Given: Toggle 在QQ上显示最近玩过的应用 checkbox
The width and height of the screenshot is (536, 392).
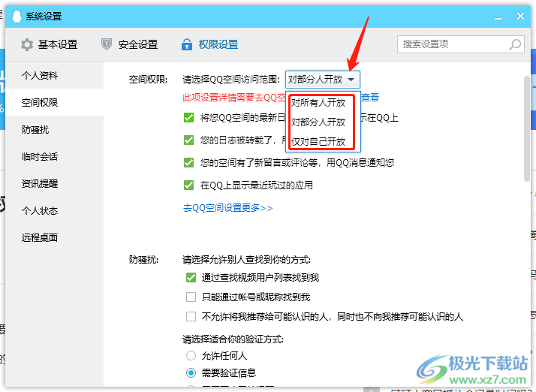Looking at the screenshot, I should coord(188,185).
